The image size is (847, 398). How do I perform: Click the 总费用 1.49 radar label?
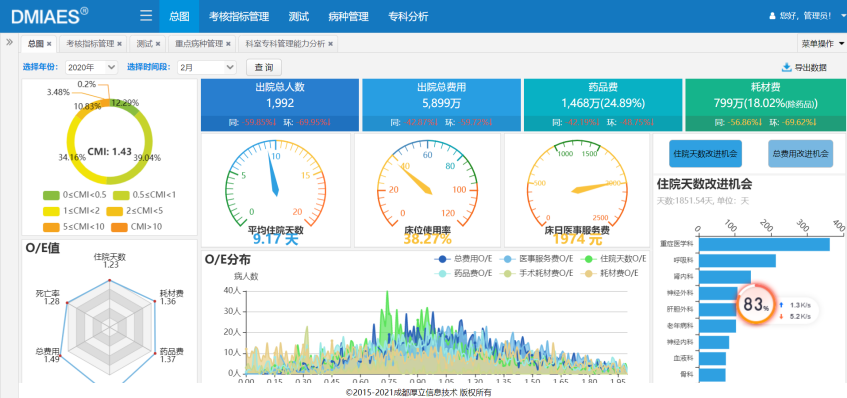coord(48,355)
